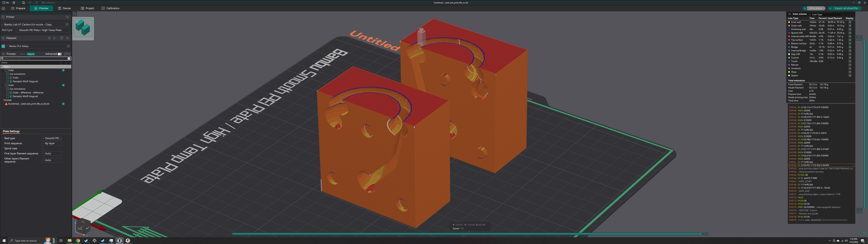This screenshot has height=244, width=868.
Task: Hide Inner wall lines in the display column
Action: pos(850,22)
